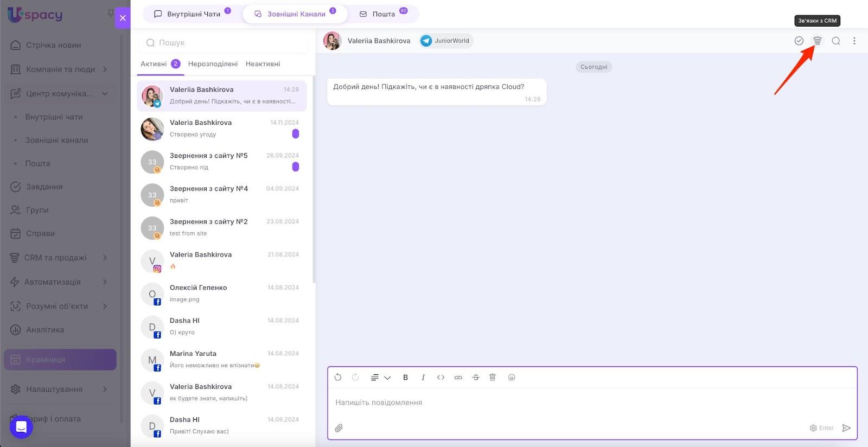868x447 pixels.
Task: Open the text alignment dropdown
Action: [x=380, y=378]
